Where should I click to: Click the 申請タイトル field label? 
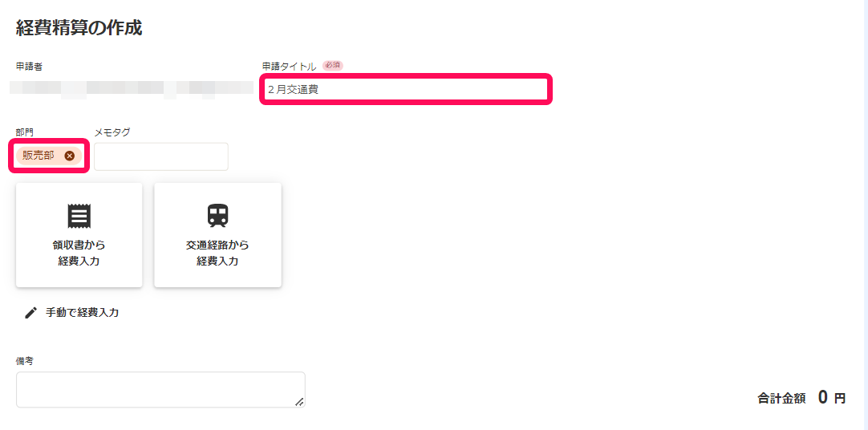pyautogui.click(x=289, y=67)
